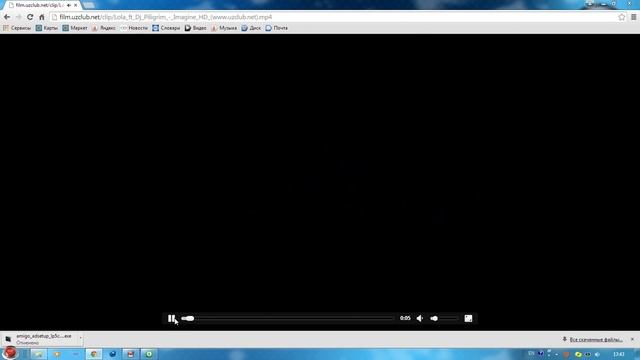Seek along the video progress bar
640x360 pixels.
[288, 318]
